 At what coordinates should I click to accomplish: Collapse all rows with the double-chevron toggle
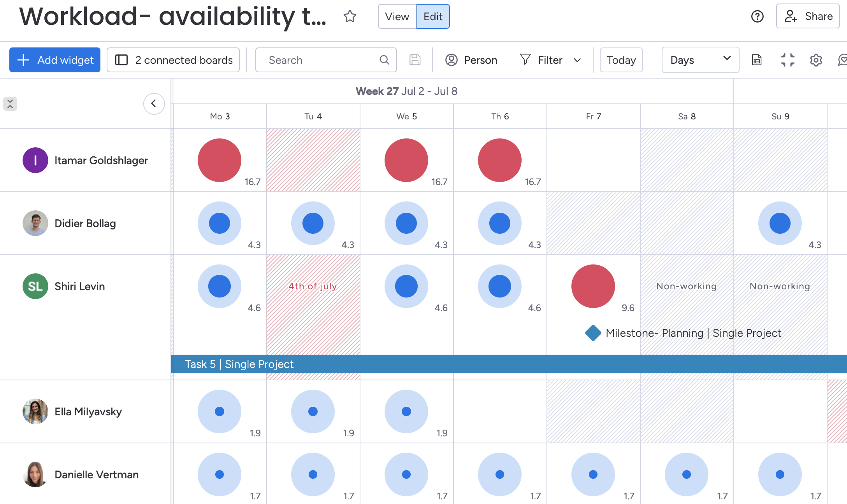pyautogui.click(x=10, y=104)
